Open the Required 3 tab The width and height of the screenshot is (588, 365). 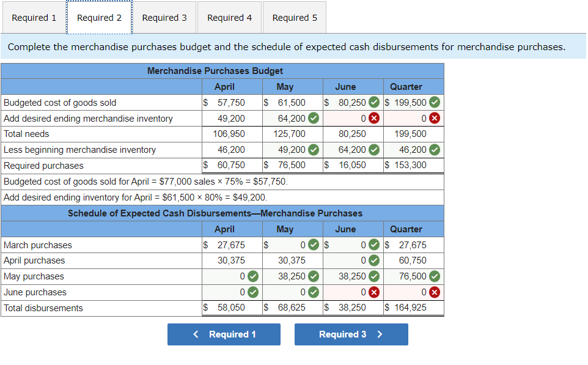(164, 17)
